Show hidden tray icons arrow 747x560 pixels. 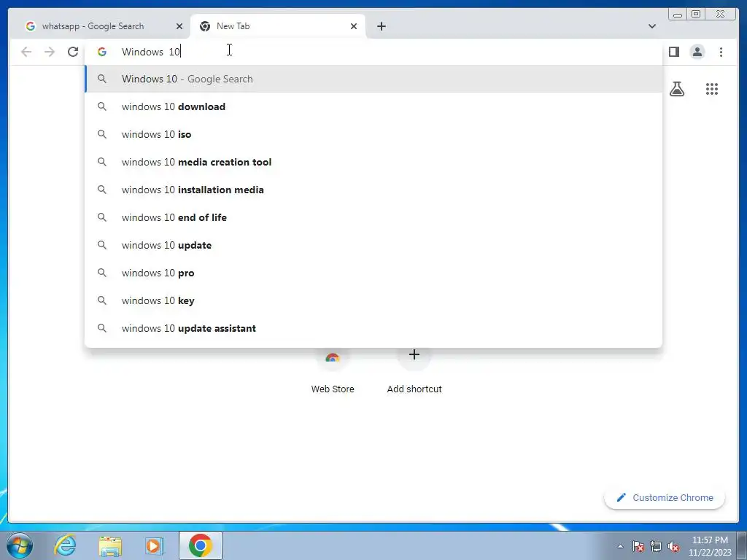click(x=620, y=546)
